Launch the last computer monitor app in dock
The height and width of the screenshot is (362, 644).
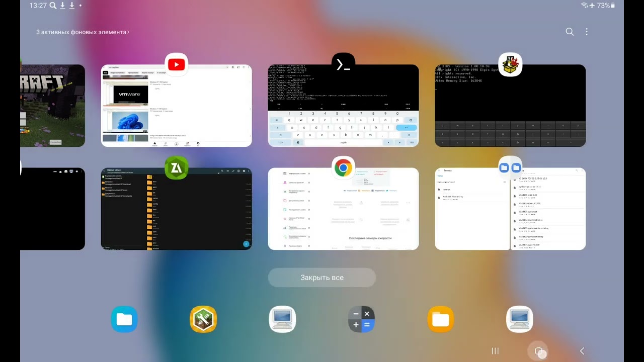(519, 319)
